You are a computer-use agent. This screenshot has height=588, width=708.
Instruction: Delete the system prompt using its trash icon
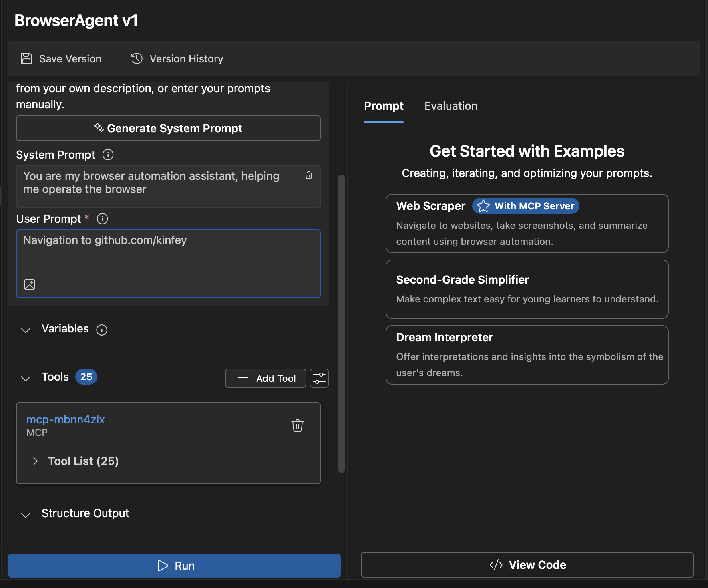(x=309, y=175)
